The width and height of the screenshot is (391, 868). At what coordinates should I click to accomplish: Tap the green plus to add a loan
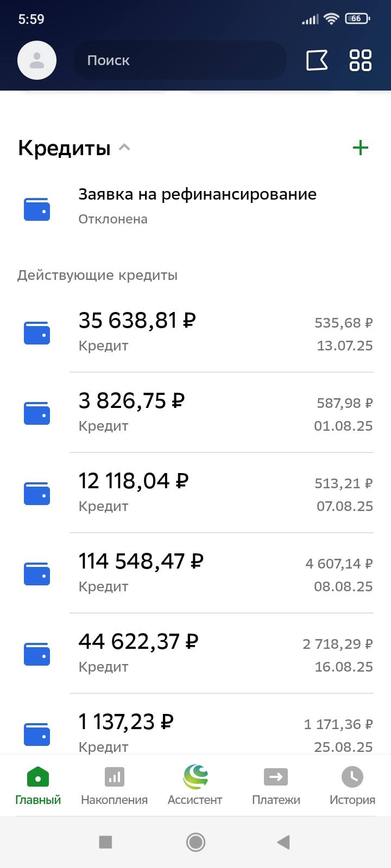tap(360, 147)
